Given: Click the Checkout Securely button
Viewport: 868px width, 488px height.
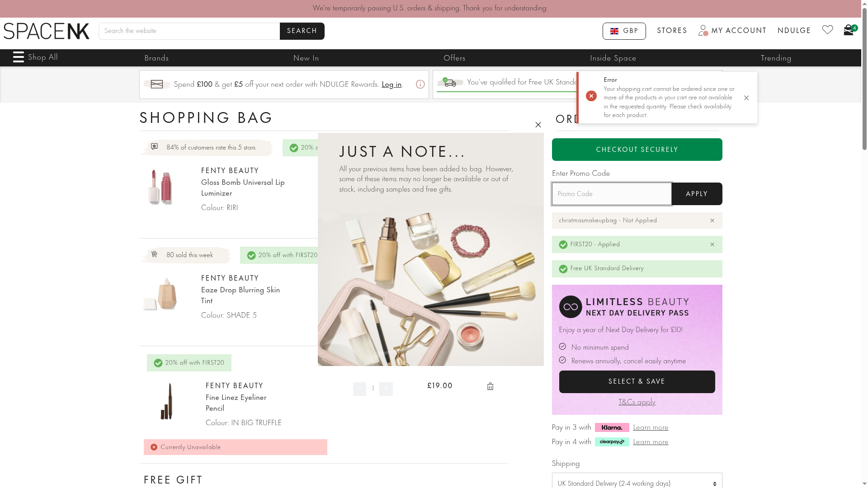Looking at the screenshot, I should pos(637,150).
